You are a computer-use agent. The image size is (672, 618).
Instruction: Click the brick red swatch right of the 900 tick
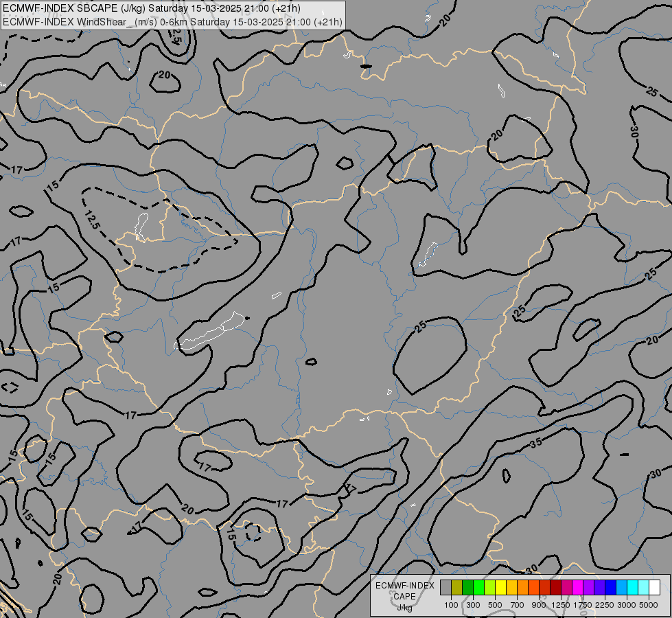545,587
